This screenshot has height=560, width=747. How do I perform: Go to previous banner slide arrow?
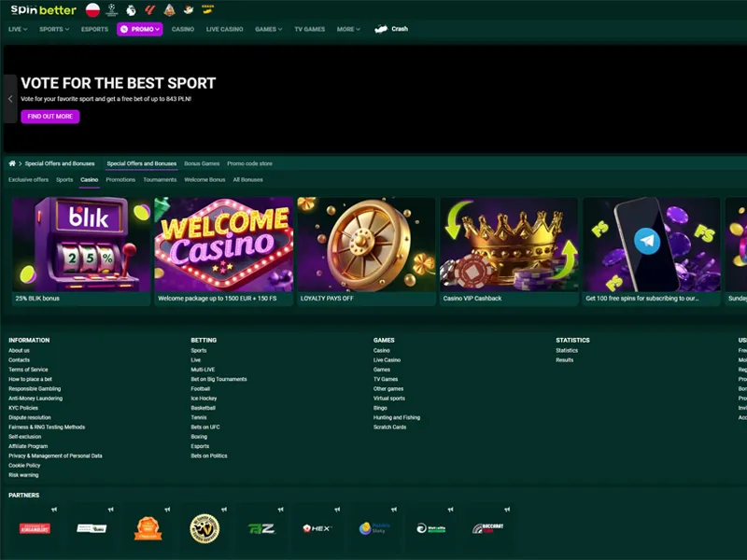pos(10,99)
